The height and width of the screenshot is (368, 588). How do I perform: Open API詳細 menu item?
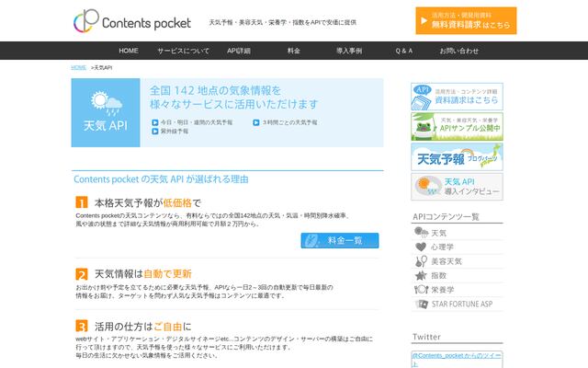(239, 51)
